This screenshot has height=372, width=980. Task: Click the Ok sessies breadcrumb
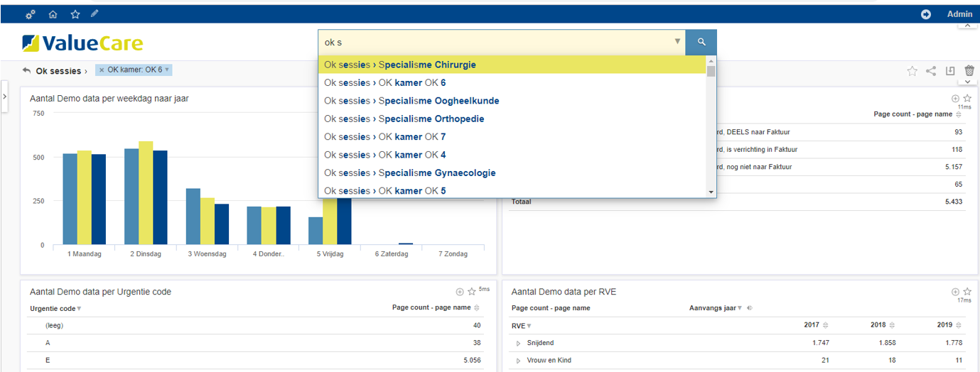tap(58, 71)
